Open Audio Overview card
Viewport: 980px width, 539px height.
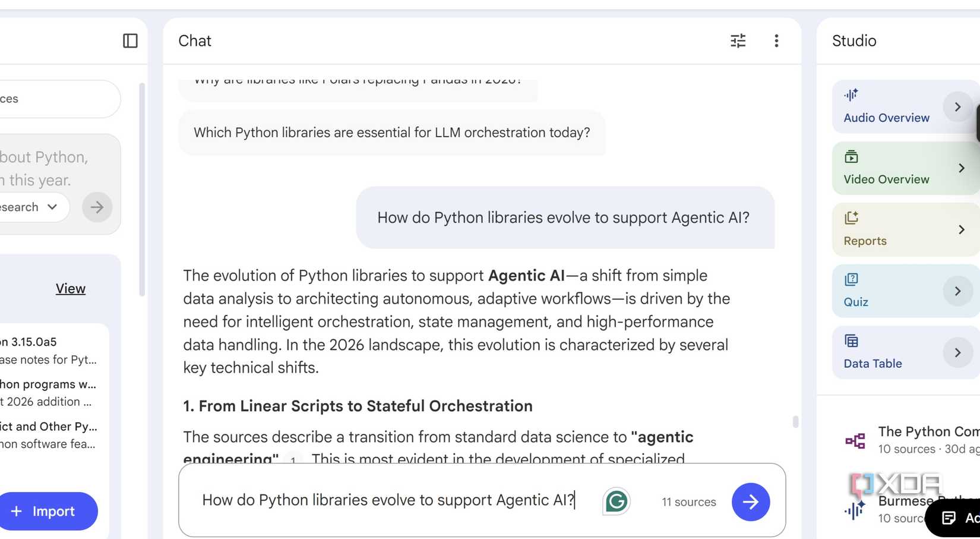click(906, 107)
